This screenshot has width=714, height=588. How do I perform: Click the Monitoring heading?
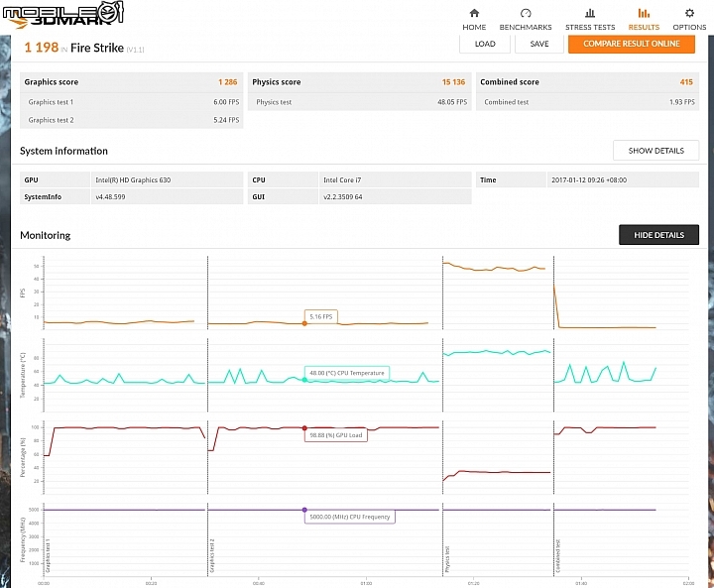pos(45,235)
